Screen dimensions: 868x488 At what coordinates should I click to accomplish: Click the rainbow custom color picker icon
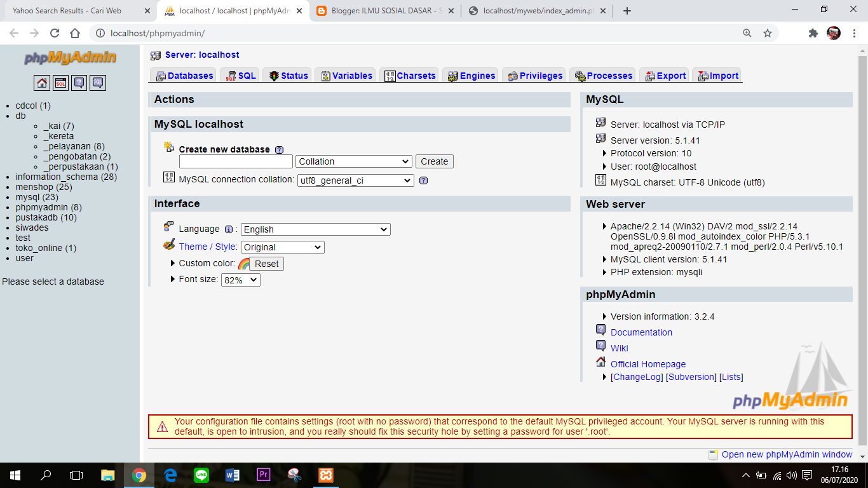[243, 264]
